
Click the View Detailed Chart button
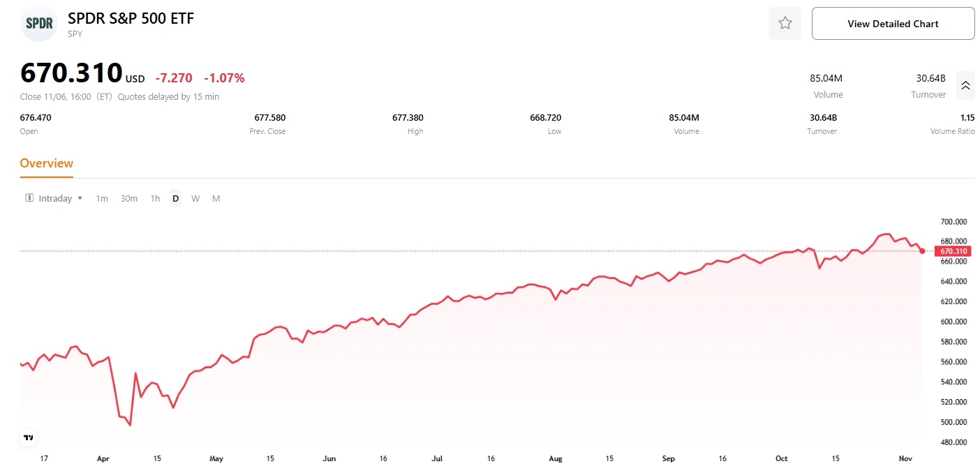[x=893, y=23]
